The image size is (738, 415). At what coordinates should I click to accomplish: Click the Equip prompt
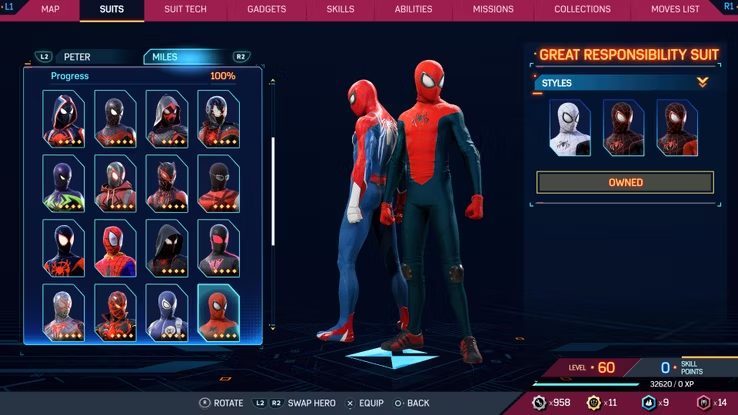369,403
